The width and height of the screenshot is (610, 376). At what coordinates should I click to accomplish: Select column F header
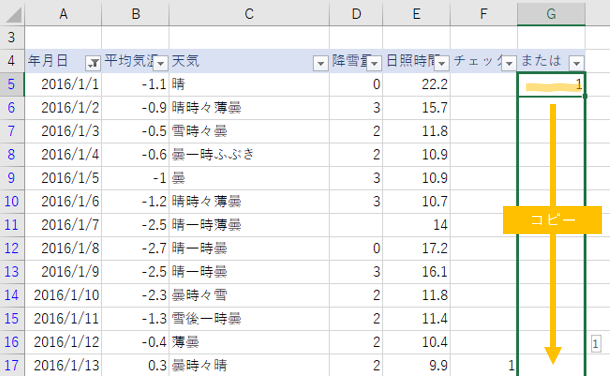(484, 14)
